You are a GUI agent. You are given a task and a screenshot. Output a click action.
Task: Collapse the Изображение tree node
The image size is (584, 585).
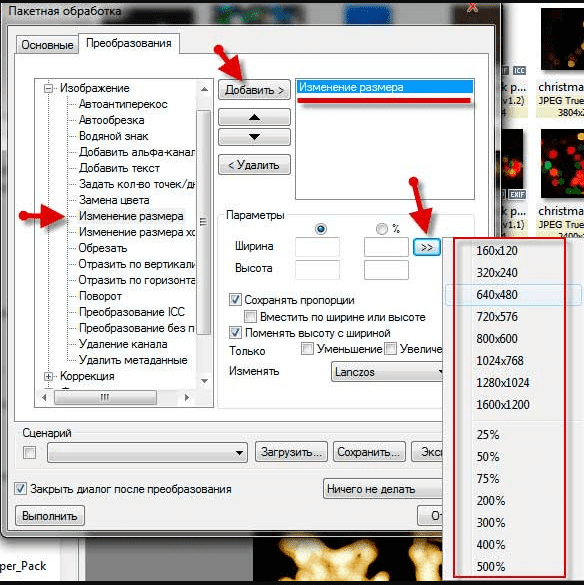(x=48, y=89)
